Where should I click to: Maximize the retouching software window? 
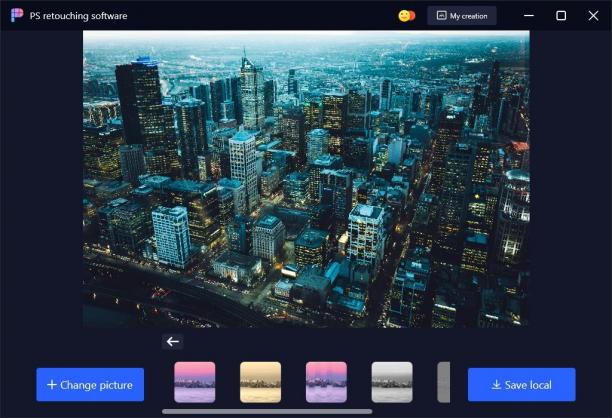pos(561,16)
